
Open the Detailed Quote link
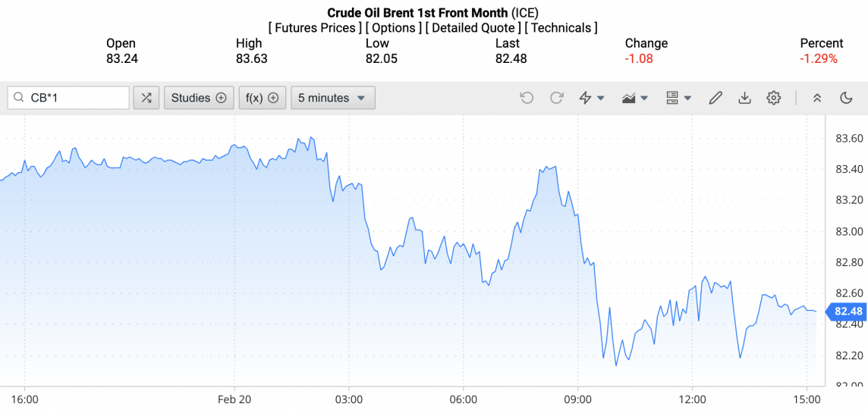coord(473,28)
